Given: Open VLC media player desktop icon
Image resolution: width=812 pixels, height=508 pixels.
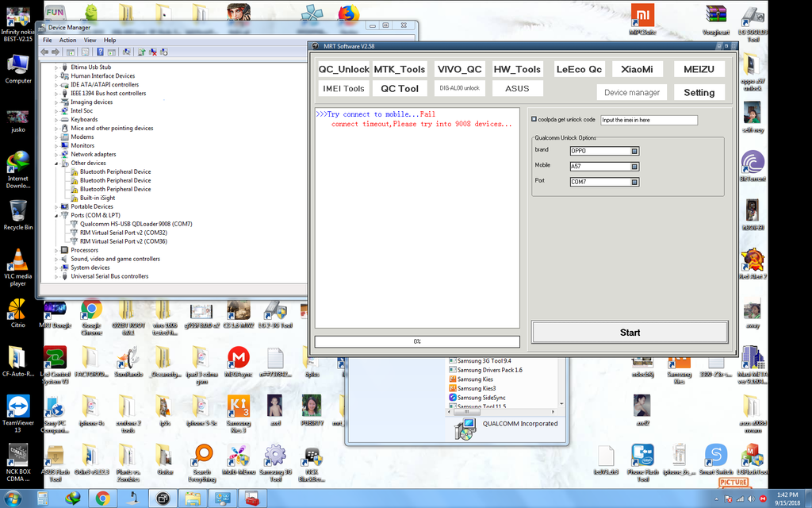Looking at the screenshot, I should click(x=18, y=267).
